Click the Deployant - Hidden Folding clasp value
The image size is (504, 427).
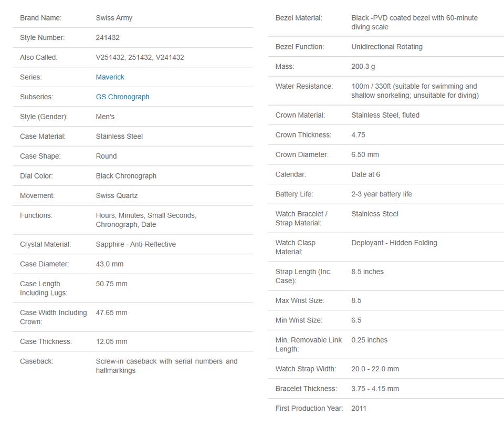[x=394, y=243]
